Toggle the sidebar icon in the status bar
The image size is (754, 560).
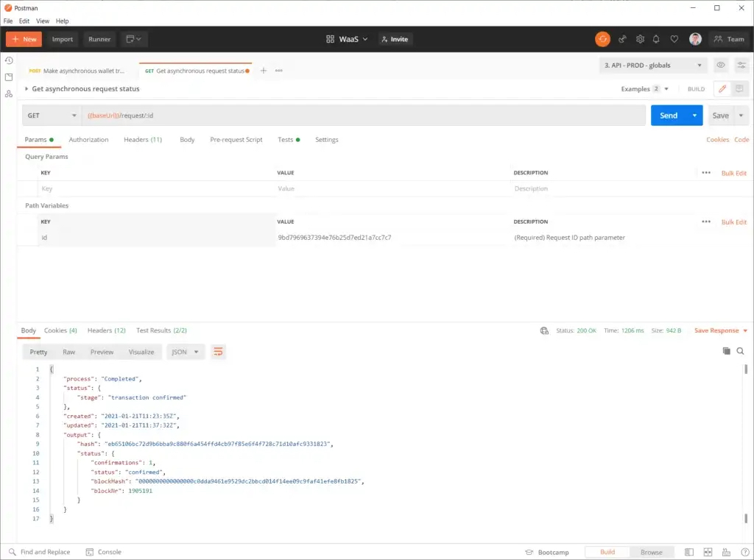click(x=689, y=552)
